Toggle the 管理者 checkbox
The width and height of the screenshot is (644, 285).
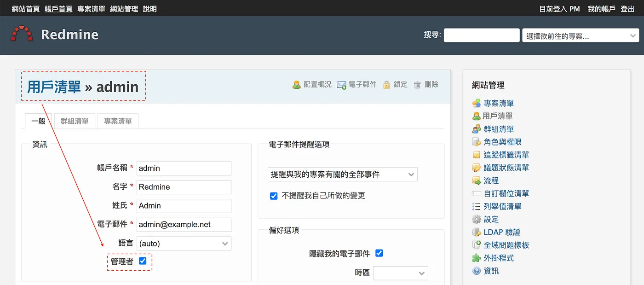(x=143, y=261)
